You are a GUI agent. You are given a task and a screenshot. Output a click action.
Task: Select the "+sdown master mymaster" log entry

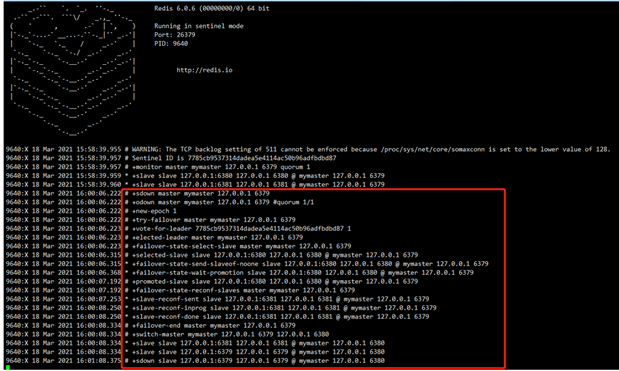point(137,193)
